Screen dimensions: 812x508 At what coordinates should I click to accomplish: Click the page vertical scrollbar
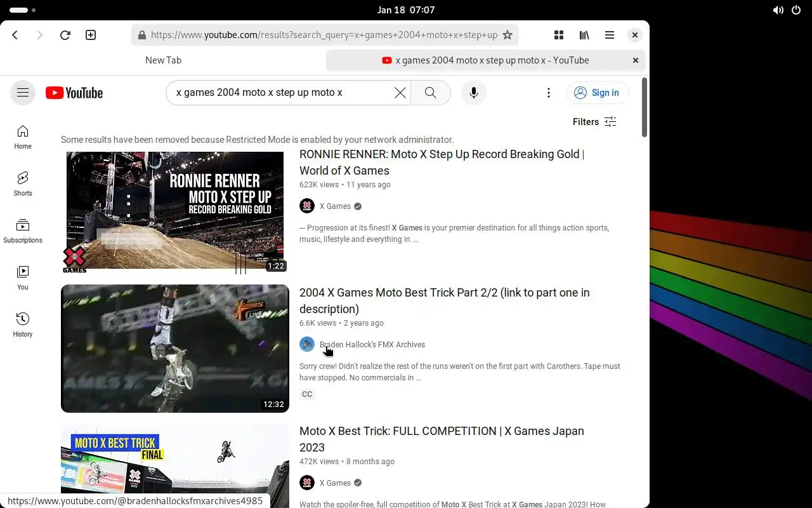point(645,107)
